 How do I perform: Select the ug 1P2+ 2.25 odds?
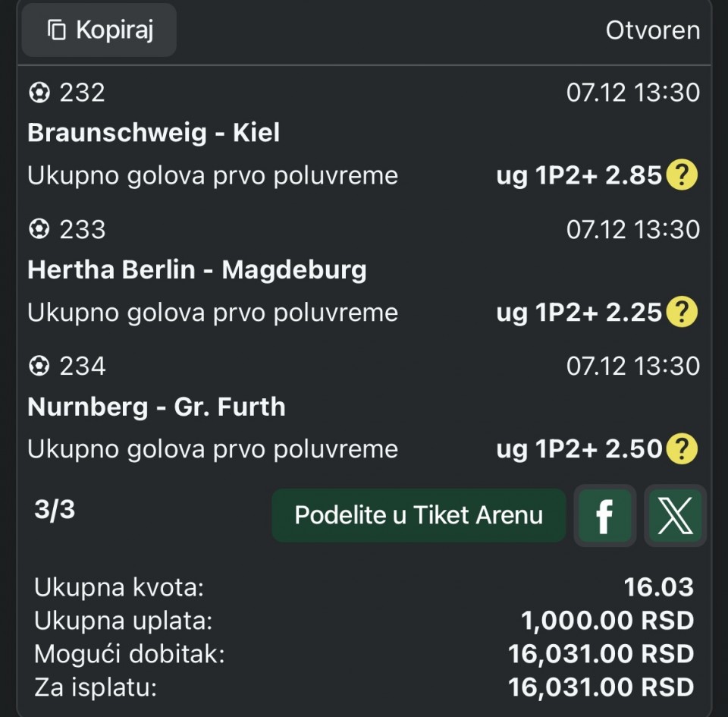pyautogui.click(x=579, y=312)
